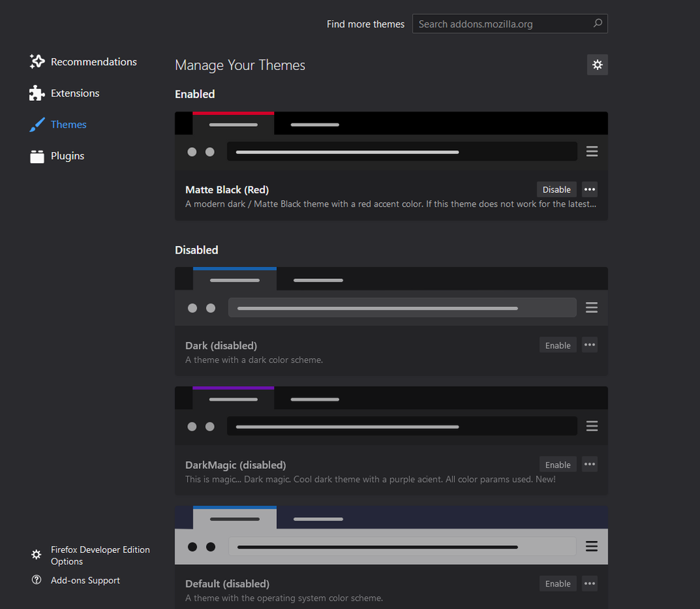Click the 'Find more themes' label

click(x=366, y=24)
